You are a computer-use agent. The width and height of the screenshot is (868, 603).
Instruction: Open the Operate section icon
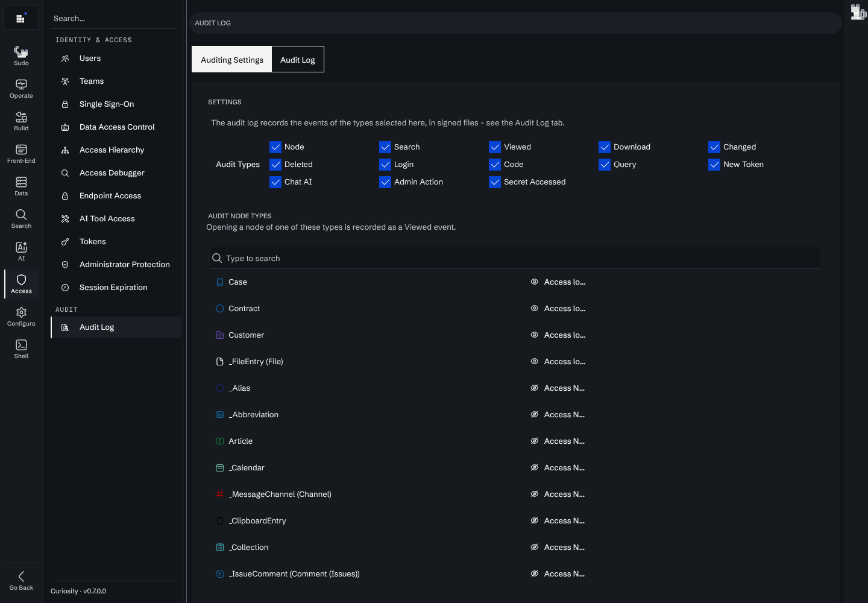[21, 89]
